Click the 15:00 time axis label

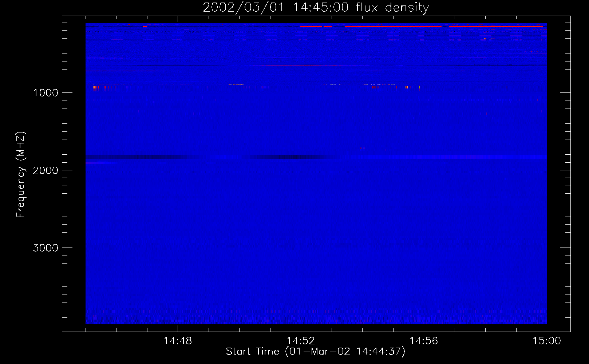[547, 341]
